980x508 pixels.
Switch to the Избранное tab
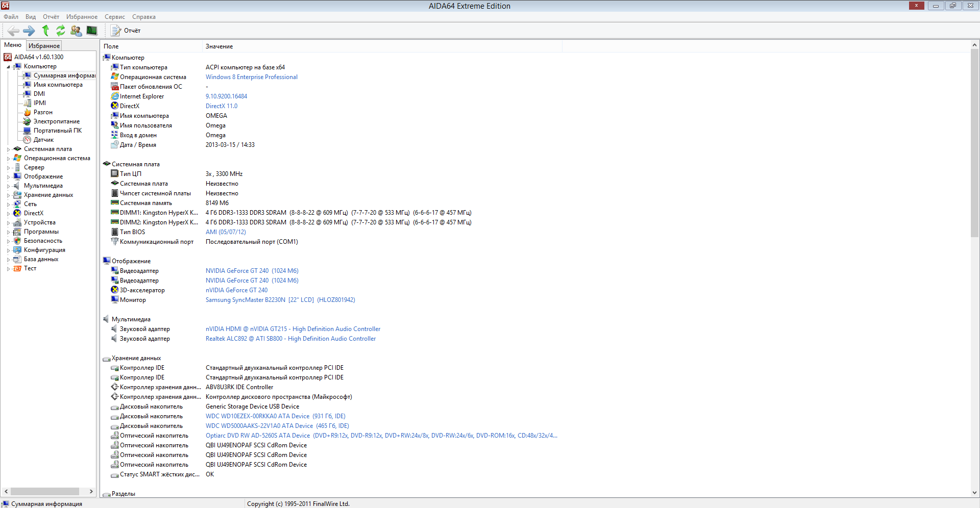click(x=44, y=46)
